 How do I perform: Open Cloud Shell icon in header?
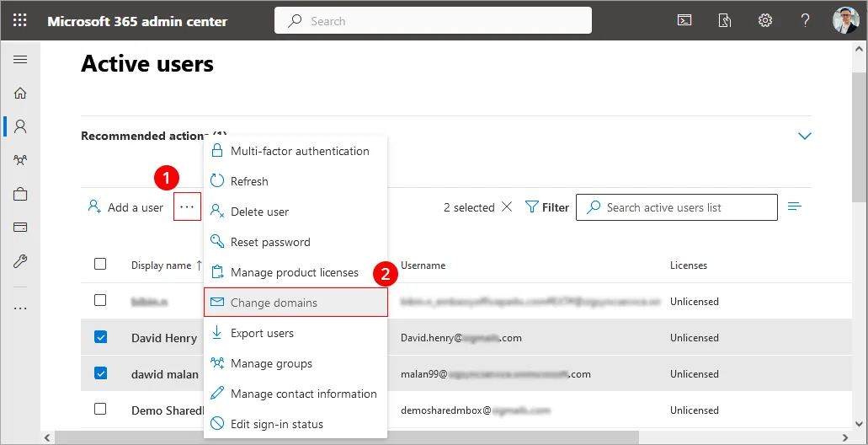pyautogui.click(x=684, y=21)
